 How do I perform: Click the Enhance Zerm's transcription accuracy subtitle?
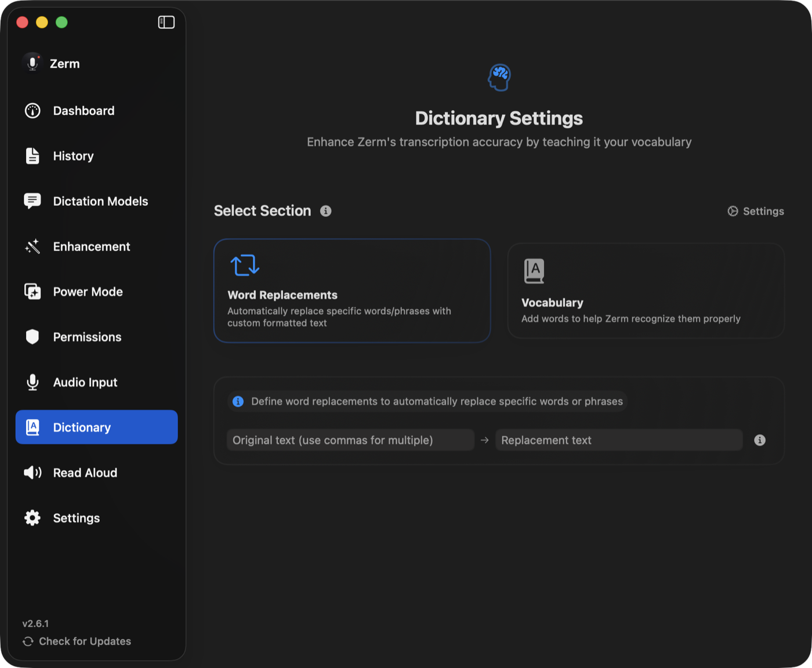click(499, 142)
